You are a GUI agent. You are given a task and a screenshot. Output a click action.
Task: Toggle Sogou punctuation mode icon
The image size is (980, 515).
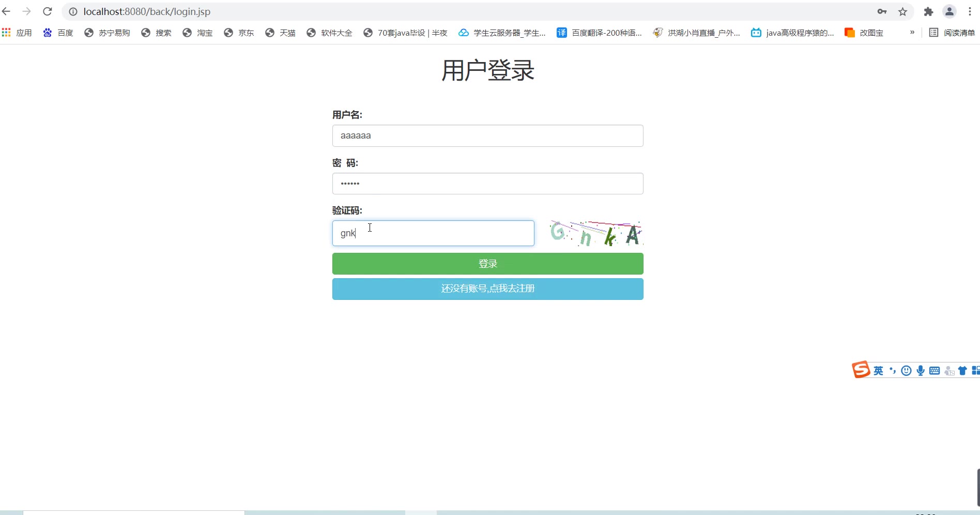893,371
